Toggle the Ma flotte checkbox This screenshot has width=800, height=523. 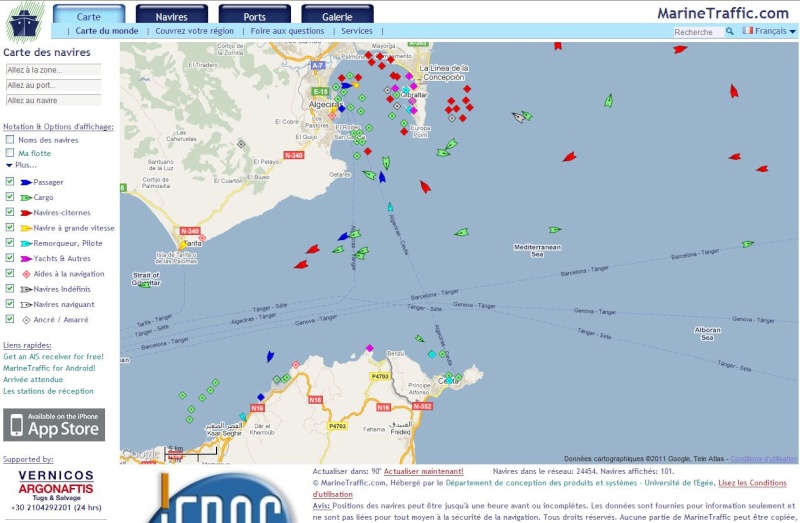10,153
